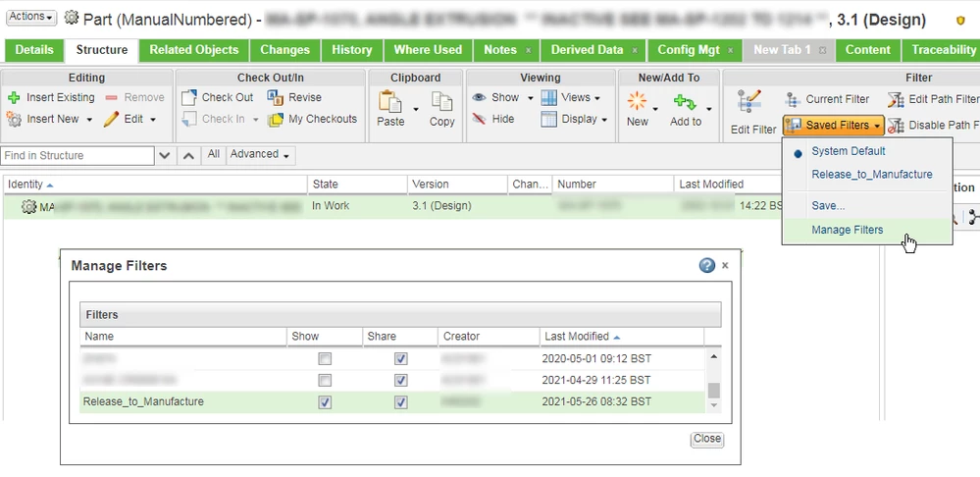The height and width of the screenshot is (477, 980).
Task: Expand the Insert New dropdown arrow
Action: click(89, 120)
